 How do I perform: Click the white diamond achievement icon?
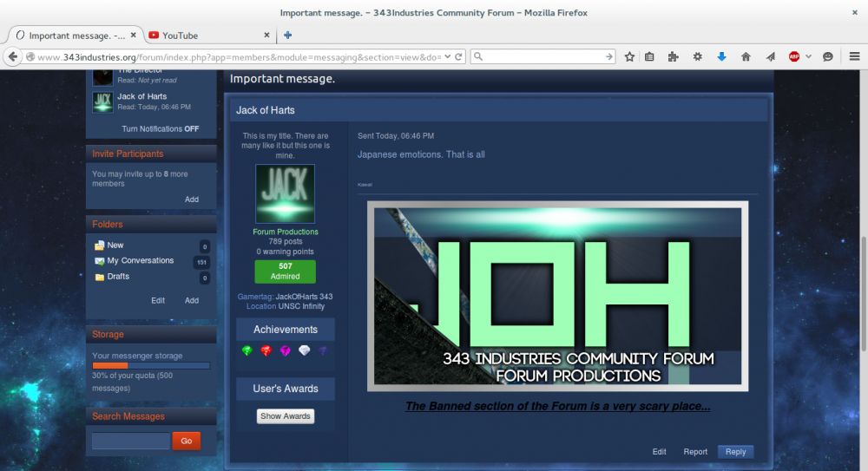tap(304, 350)
